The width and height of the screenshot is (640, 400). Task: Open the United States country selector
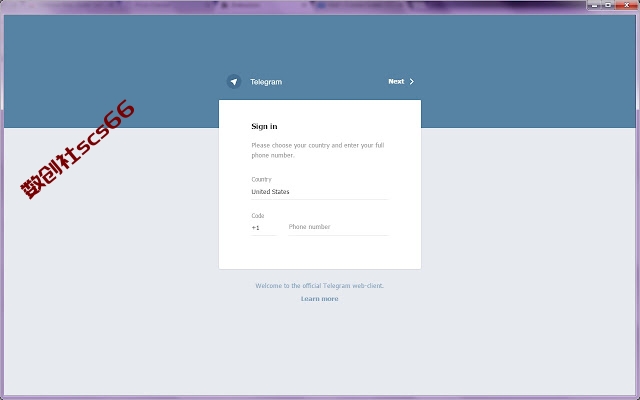[320, 192]
